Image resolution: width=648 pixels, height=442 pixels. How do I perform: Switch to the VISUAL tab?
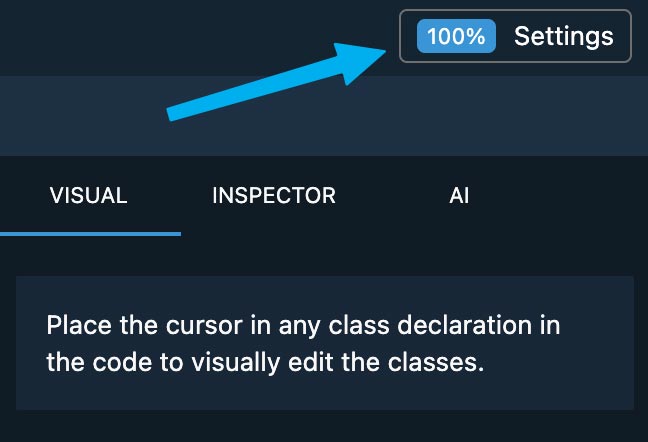pos(88,195)
